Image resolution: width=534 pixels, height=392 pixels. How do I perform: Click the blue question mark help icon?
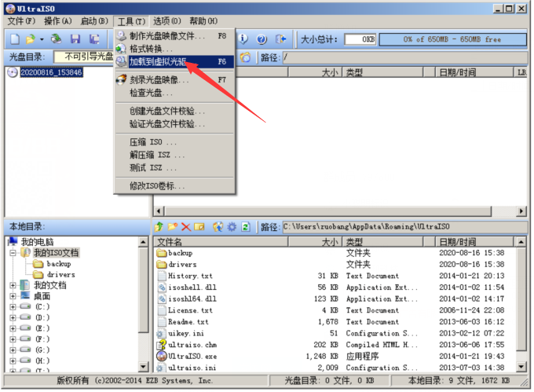[x=262, y=39]
